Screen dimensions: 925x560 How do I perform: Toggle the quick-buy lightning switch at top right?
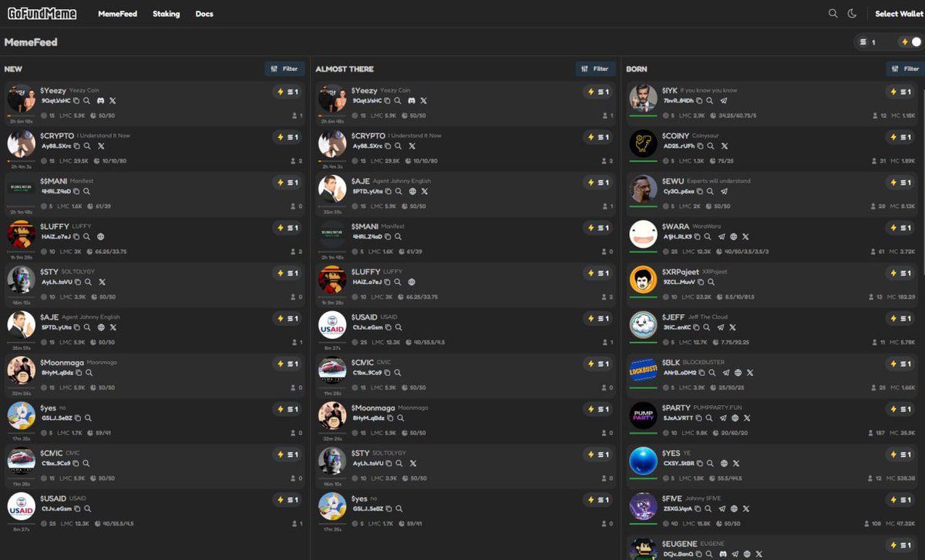pos(910,42)
